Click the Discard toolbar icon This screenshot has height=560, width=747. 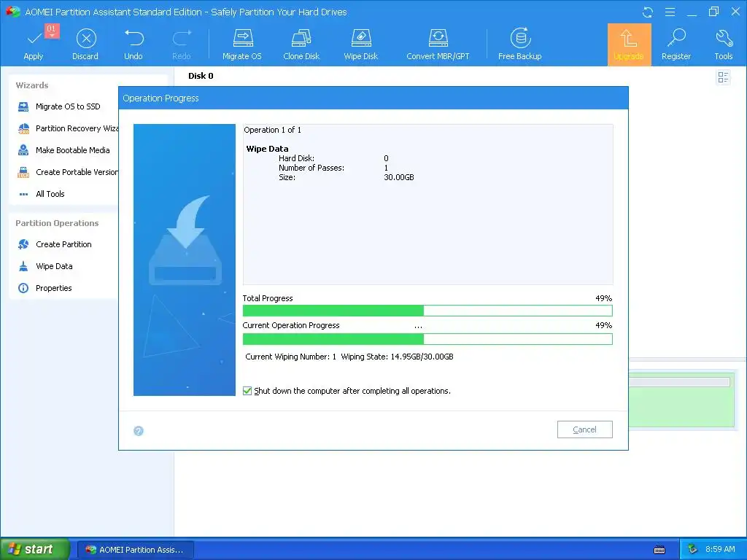click(x=85, y=44)
